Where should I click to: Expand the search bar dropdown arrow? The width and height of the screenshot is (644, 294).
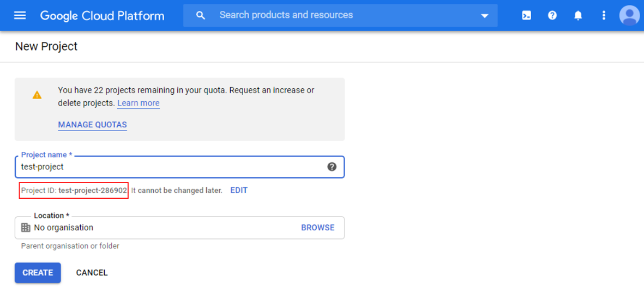[x=485, y=16]
